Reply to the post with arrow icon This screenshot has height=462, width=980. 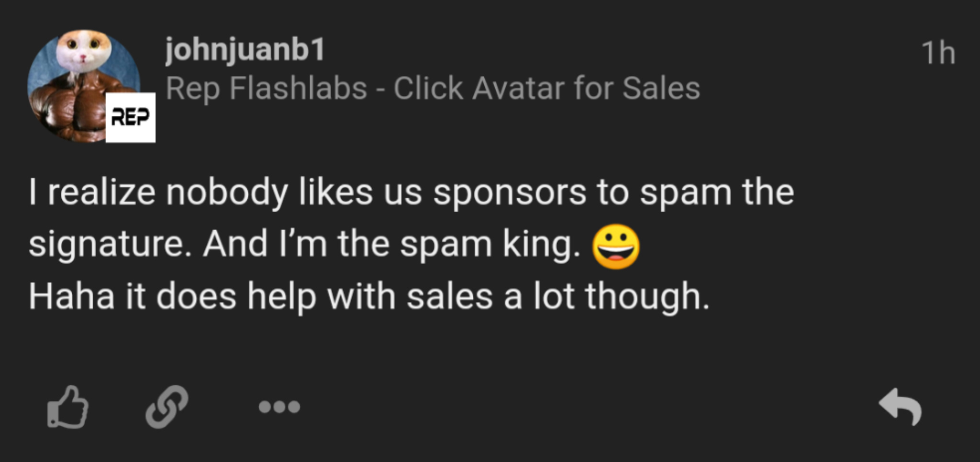pyautogui.click(x=901, y=407)
